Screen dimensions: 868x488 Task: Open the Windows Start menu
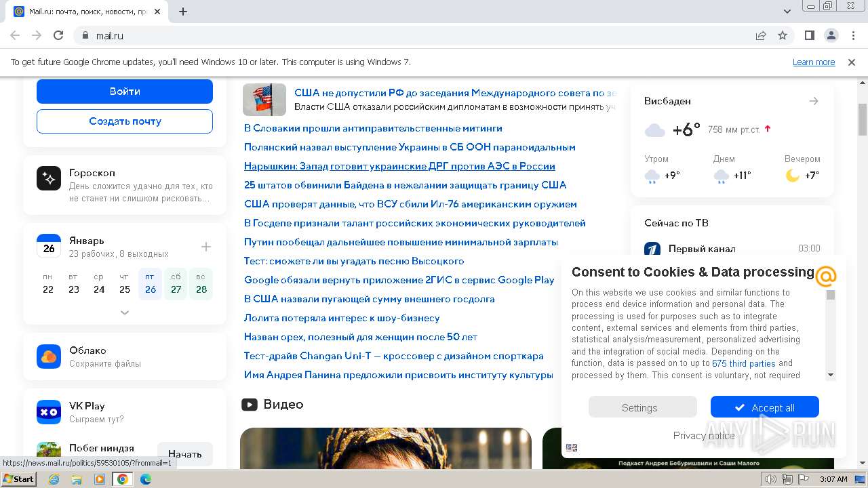coord(19,479)
